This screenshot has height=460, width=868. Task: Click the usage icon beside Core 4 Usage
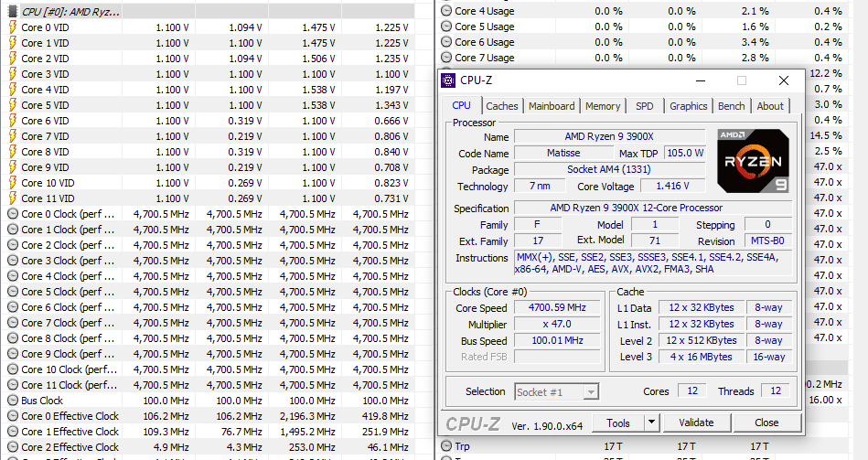[x=445, y=11]
